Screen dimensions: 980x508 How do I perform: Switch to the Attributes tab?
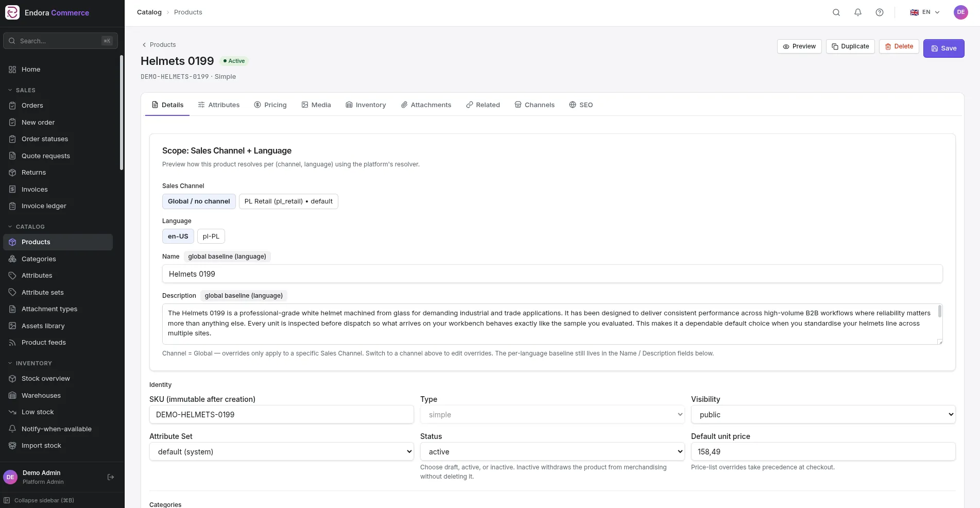(x=219, y=105)
